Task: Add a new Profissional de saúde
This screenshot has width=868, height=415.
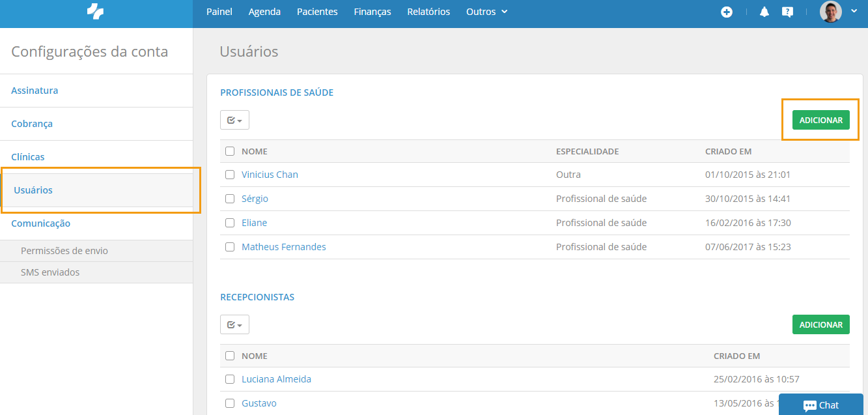Action: (820, 120)
